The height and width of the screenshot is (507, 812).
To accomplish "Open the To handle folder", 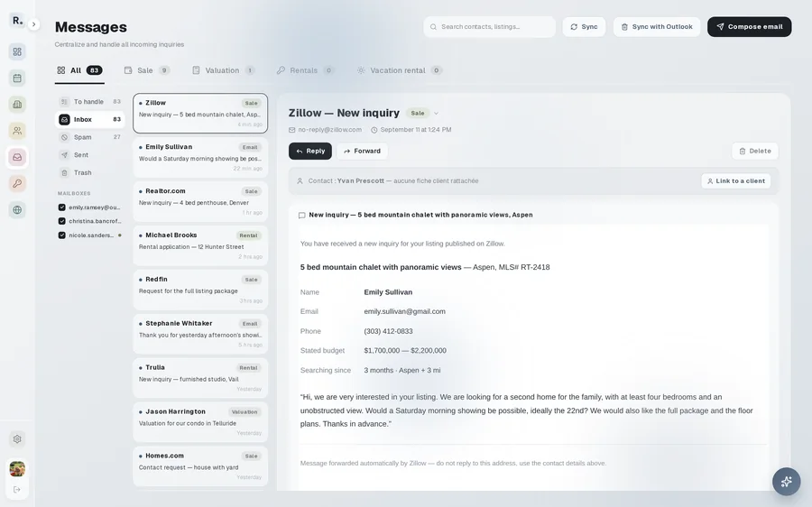I will click(x=90, y=102).
